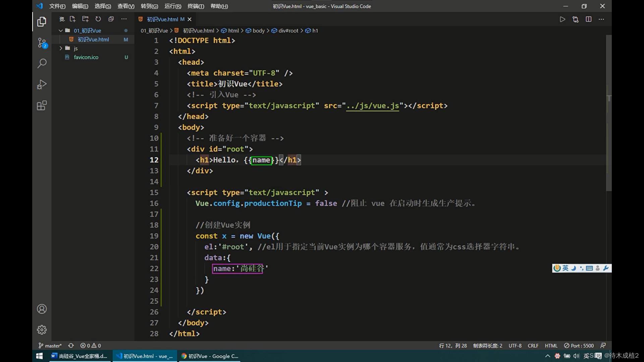This screenshot has width=644, height=362.
Task: Click the New Folder icon in Explorer
Action: pyautogui.click(x=85, y=19)
